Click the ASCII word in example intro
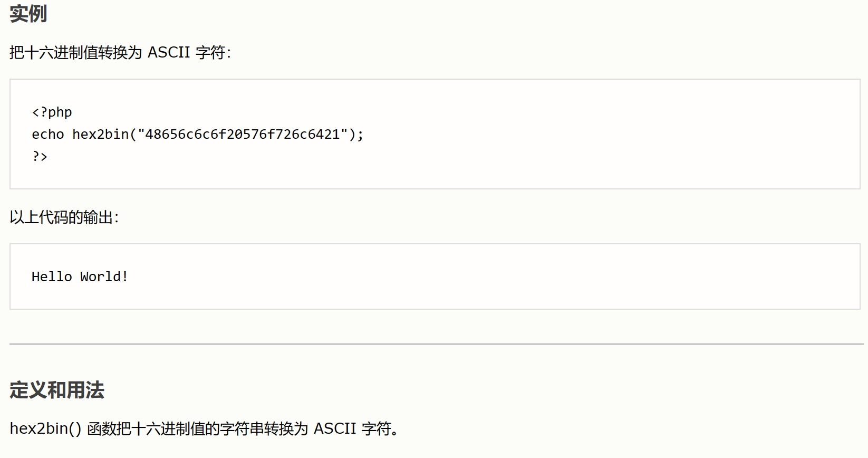This screenshot has width=868, height=458. click(x=169, y=53)
